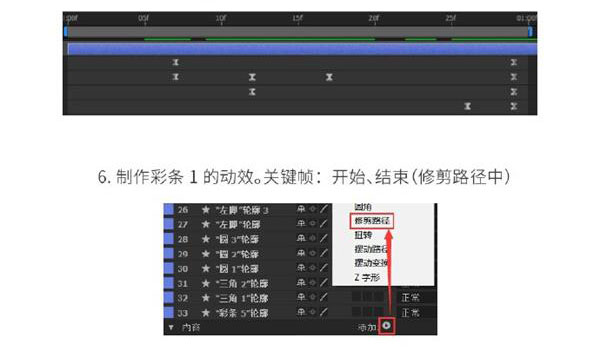Click the star shape icon of layer 30
The width and height of the screenshot is (600, 362).
coord(206,269)
